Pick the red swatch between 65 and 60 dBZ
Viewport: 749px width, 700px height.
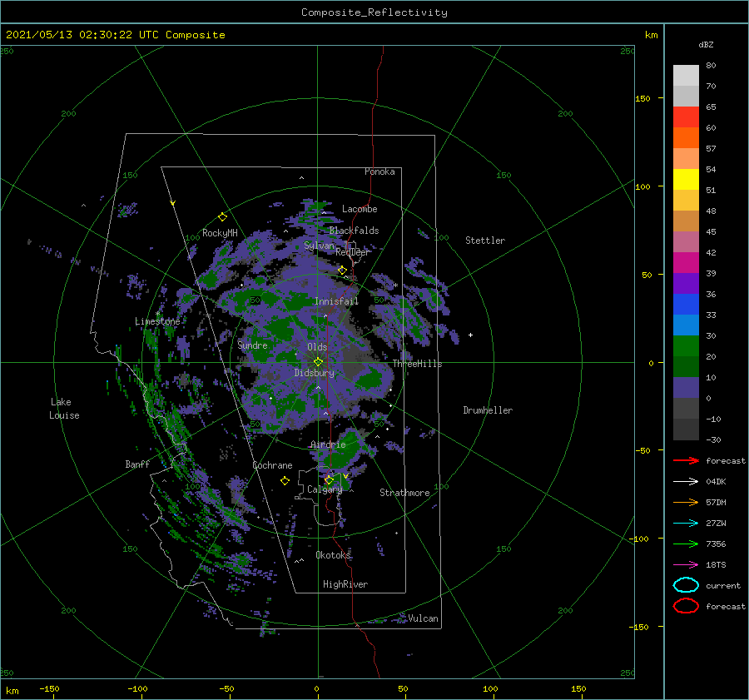(686, 117)
